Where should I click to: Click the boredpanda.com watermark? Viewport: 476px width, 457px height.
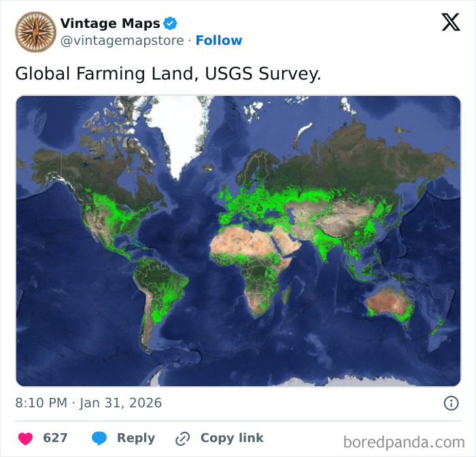(x=404, y=443)
